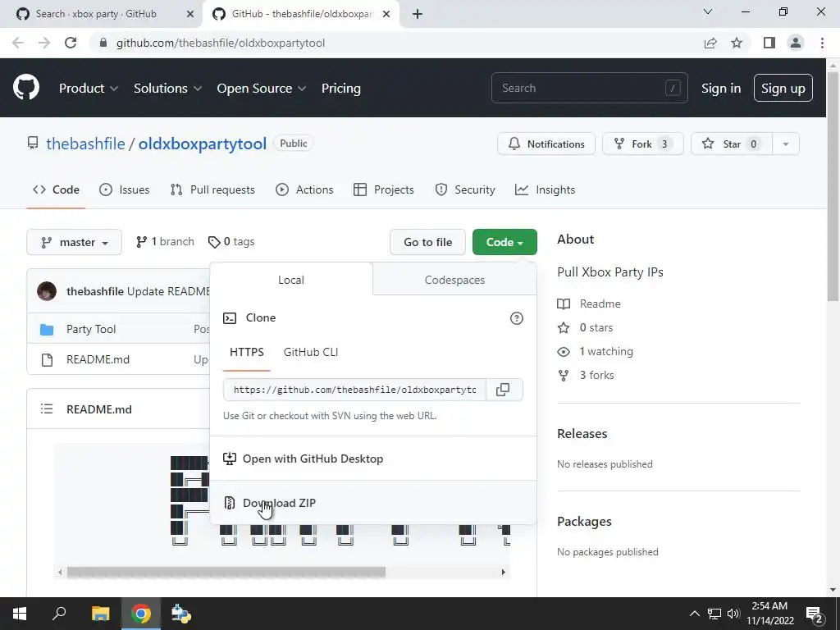Open oldxboxpartytool repository link
840x630 pixels.
click(203, 144)
